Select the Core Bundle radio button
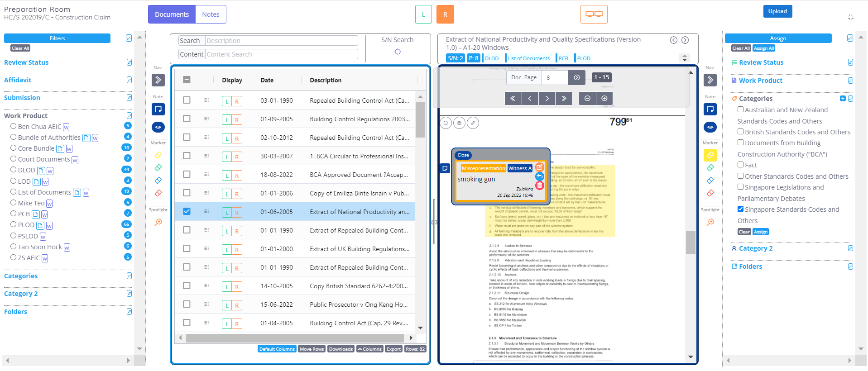The width and height of the screenshot is (868, 371). coord(13,148)
